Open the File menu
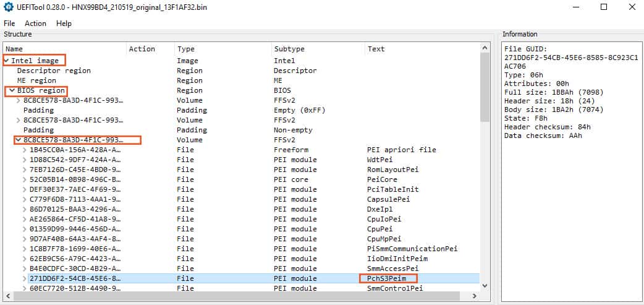Screen dimensions: 644x305 (9, 23)
